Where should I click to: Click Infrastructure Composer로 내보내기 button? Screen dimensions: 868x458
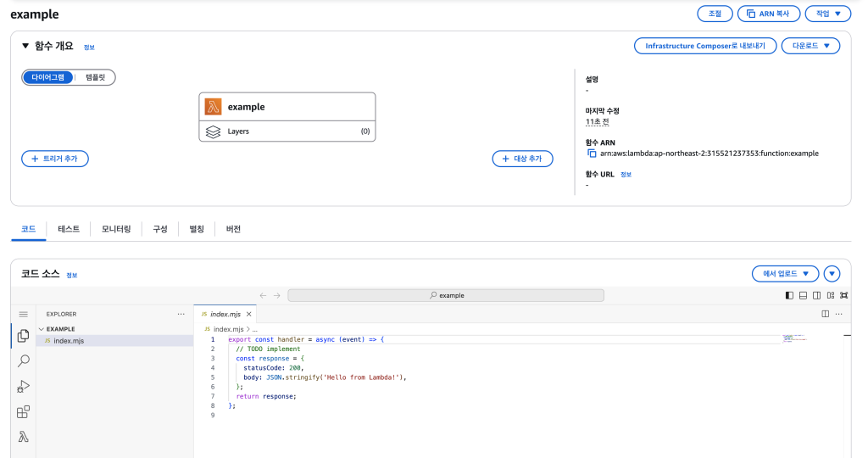tap(704, 46)
